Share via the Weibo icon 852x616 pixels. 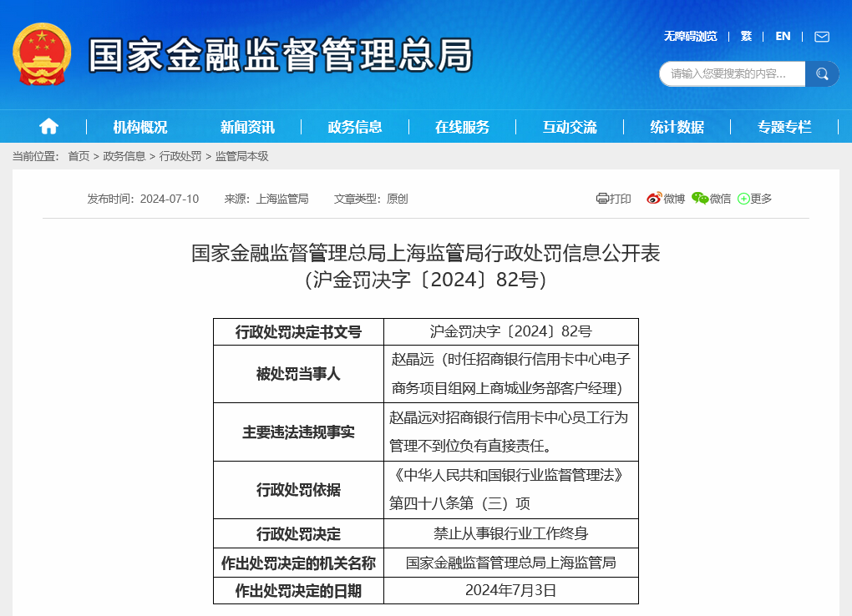pos(654,199)
